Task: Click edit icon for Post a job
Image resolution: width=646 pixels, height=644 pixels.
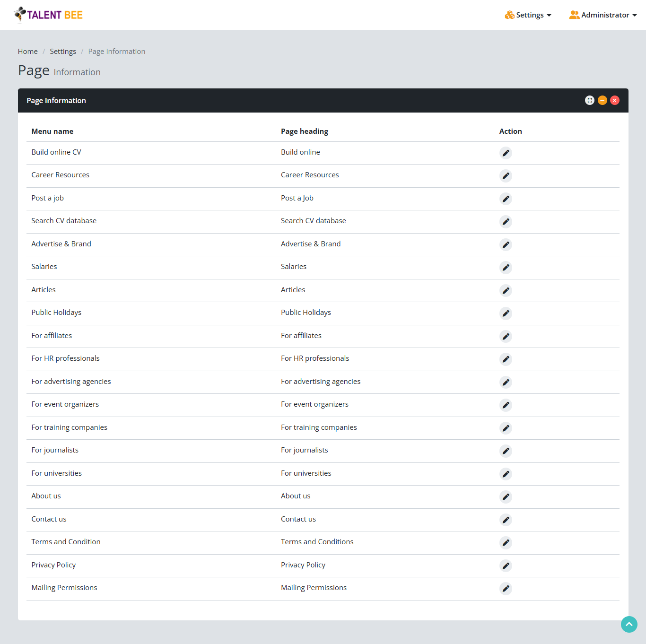Action: click(506, 199)
